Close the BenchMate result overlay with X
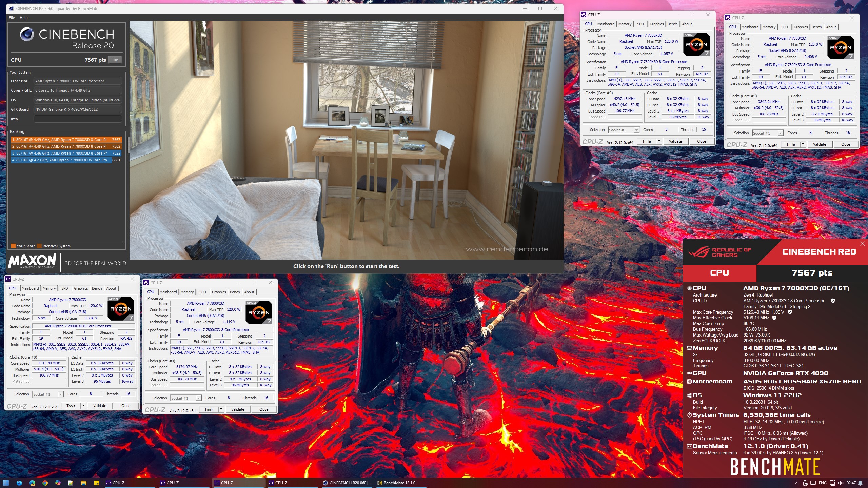868x488 pixels. pyautogui.click(x=862, y=244)
